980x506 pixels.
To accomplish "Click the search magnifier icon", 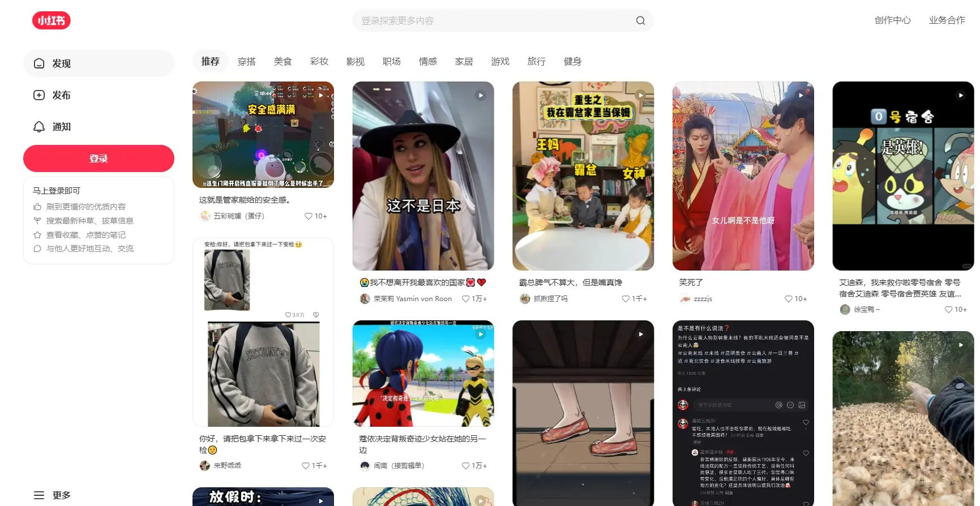I will (x=640, y=20).
